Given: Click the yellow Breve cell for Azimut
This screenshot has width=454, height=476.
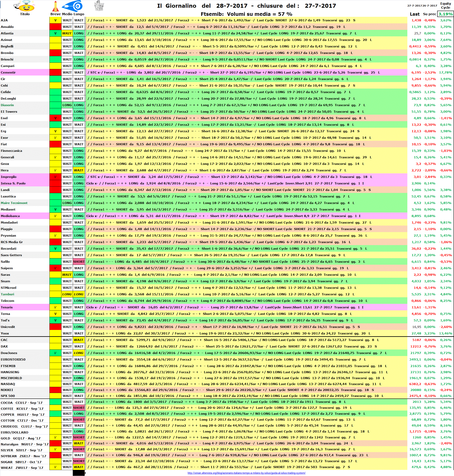Looking at the screenshot, I should click(x=55, y=40).
